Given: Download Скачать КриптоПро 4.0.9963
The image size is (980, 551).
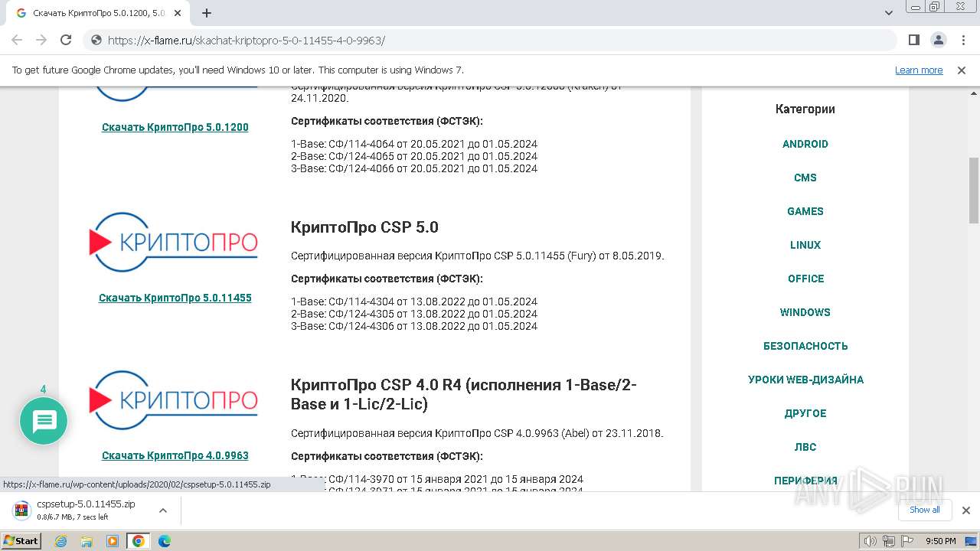Looking at the screenshot, I should (175, 455).
